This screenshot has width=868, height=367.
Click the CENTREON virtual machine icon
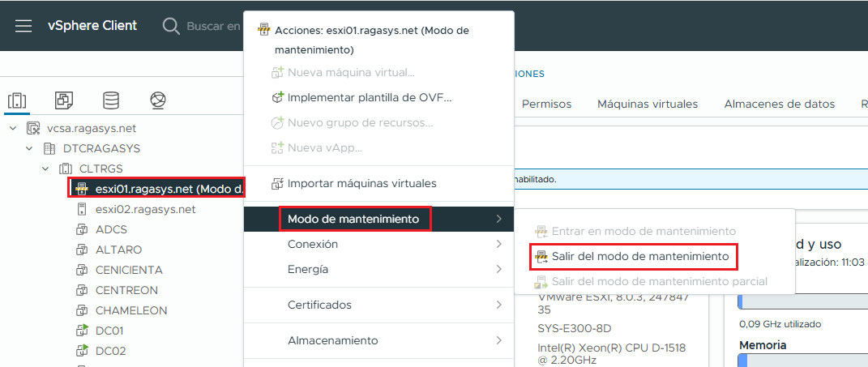tap(82, 290)
